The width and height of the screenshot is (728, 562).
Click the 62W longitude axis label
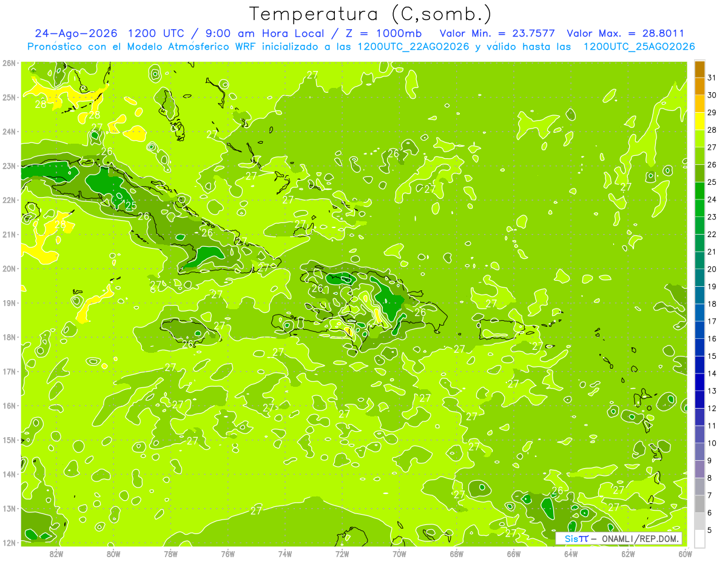click(628, 554)
